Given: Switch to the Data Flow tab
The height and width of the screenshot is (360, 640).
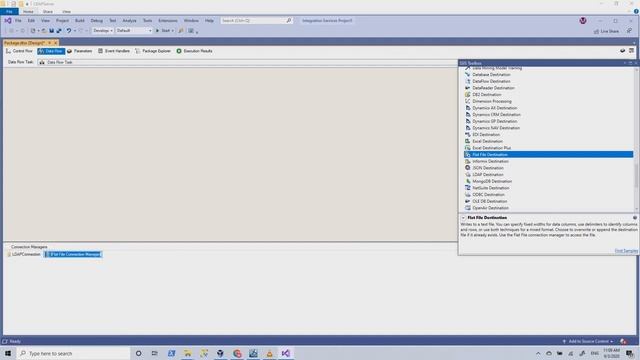Looking at the screenshot, I should coord(51,51).
